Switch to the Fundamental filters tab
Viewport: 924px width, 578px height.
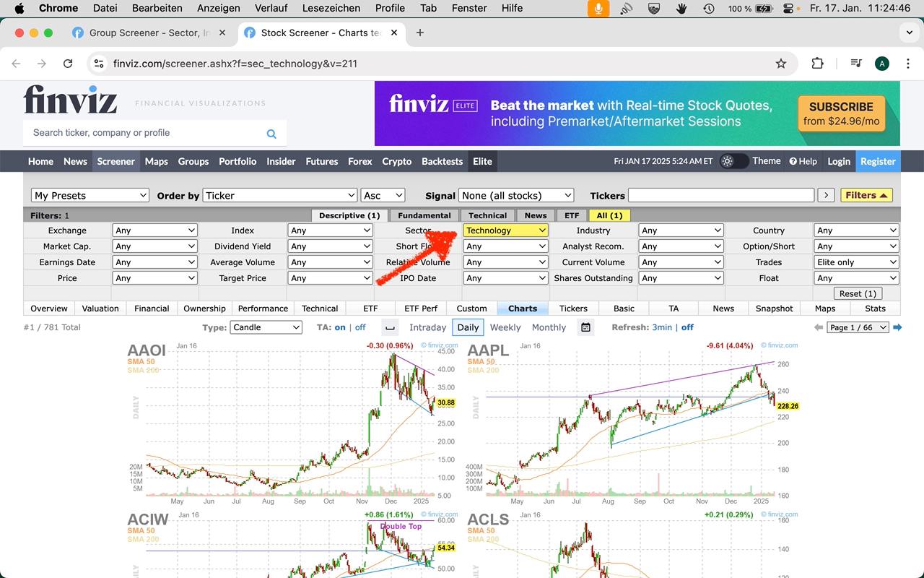[424, 215]
